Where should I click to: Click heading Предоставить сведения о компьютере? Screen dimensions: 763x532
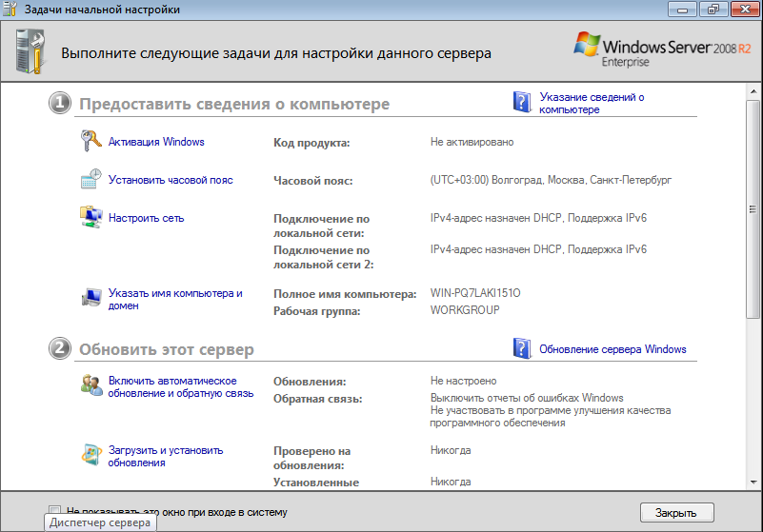[234, 104]
